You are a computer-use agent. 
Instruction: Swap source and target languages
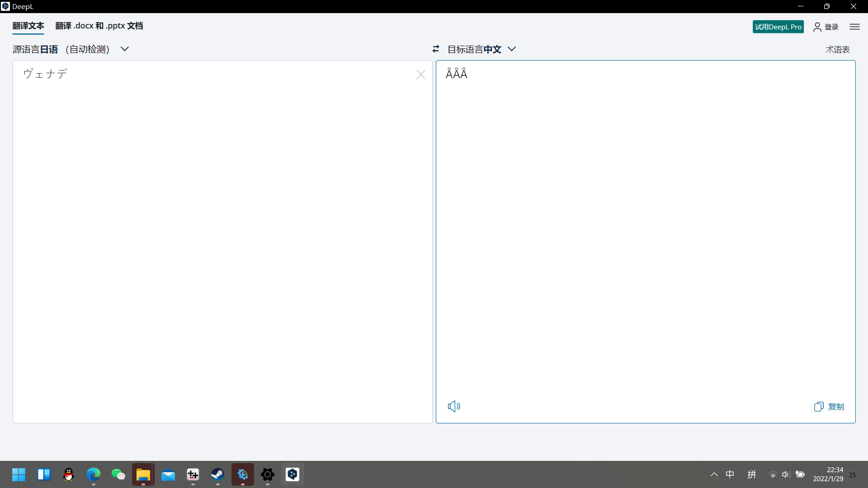tap(436, 49)
